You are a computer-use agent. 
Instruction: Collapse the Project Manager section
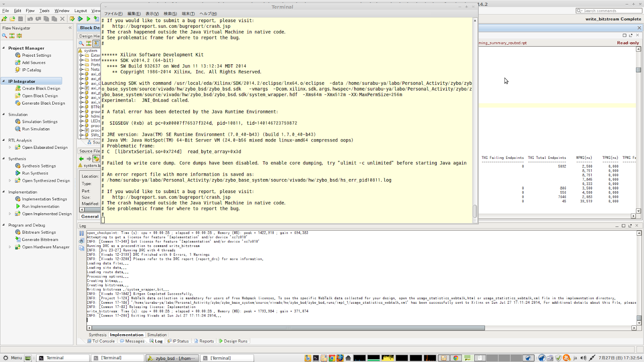click(x=4, y=48)
